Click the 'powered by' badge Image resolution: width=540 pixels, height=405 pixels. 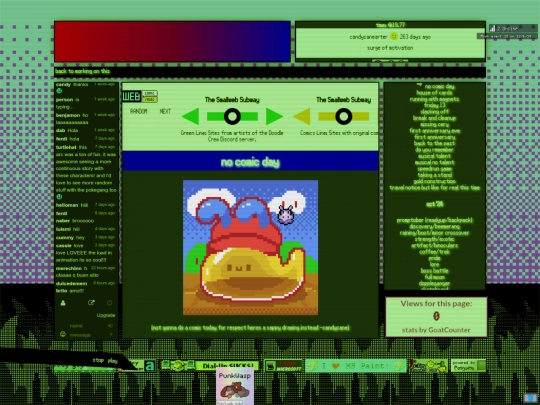point(468,365)
